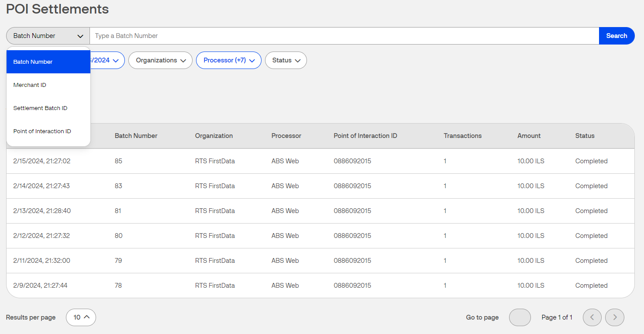644x334 pixels.
Task: Click the Go to page input box
Action: pos(520,317)
